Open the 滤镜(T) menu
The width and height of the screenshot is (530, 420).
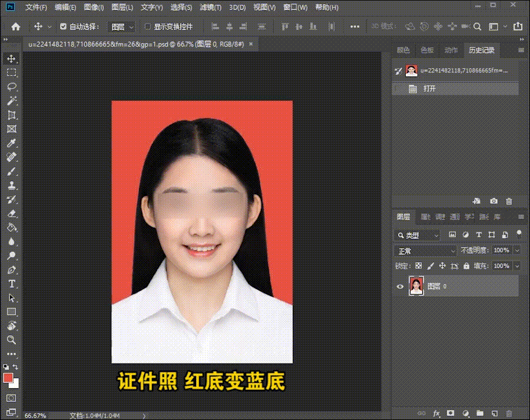pyautogui.click(x=210, y=8)
